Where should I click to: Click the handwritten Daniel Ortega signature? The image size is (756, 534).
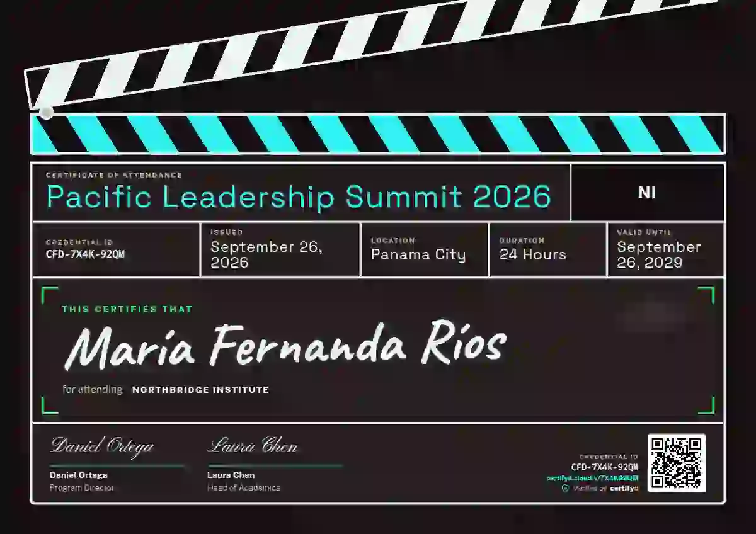point(102,446)
